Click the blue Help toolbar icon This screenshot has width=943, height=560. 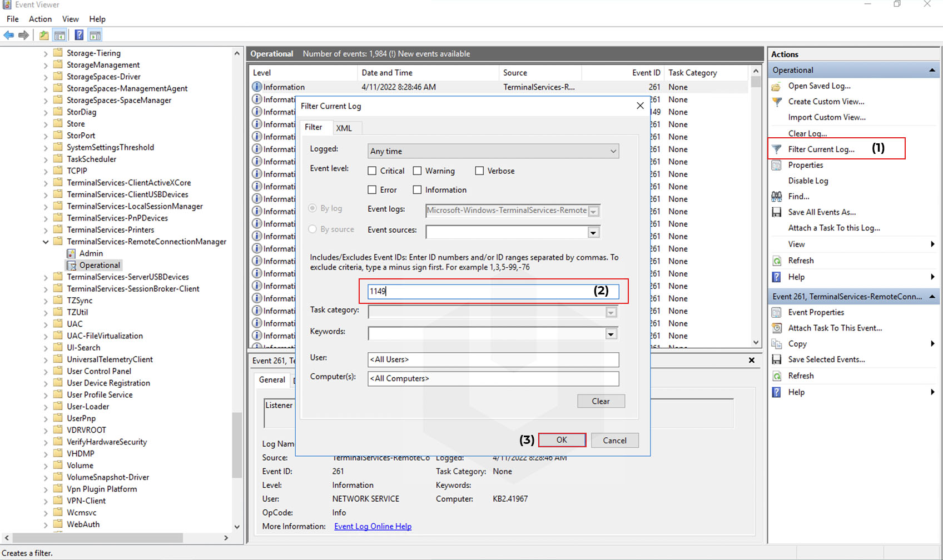point(78,35)
